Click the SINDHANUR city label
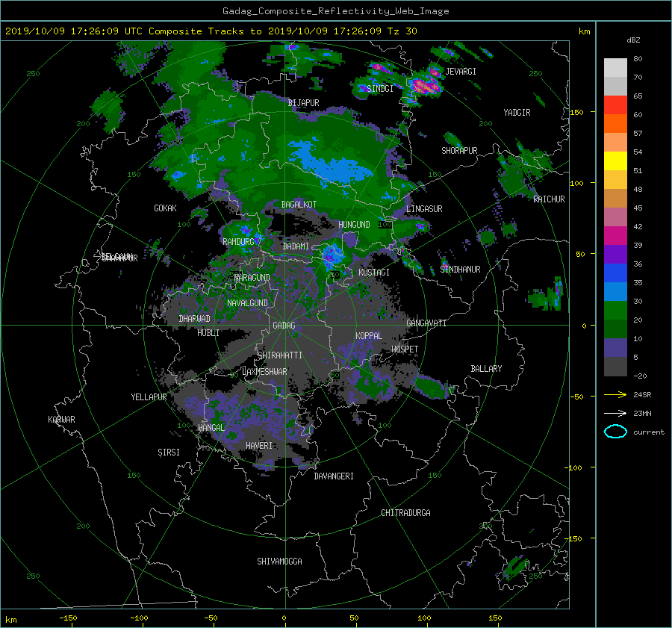 click(x=460, y=270)
